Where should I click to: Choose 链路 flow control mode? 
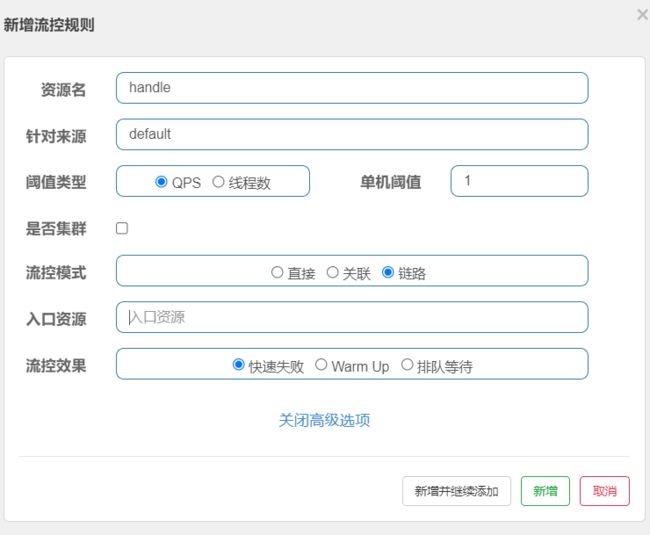point(388,272)
